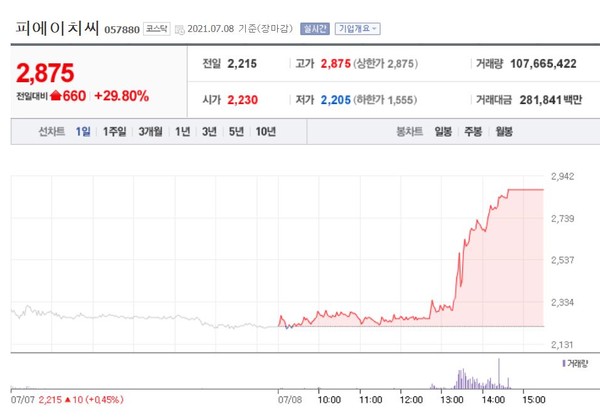Viewport: 600px width, 419px height.
Task: Click the 봉차트 label
Action: click(x=409, y=132)
